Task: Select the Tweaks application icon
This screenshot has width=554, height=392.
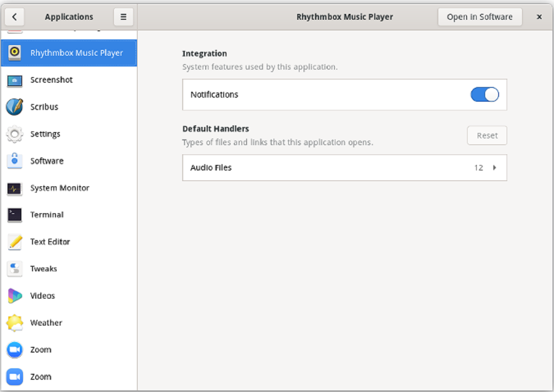Action: point(14,269)
